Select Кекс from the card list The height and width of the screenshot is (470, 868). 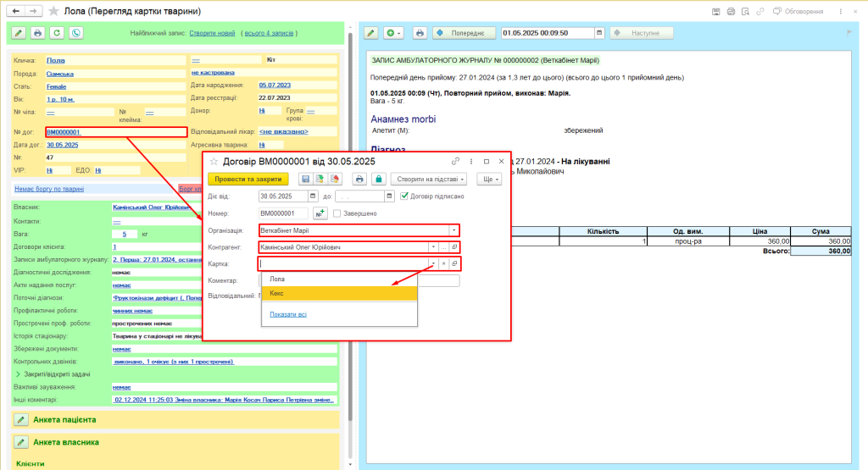click(339, 294)
